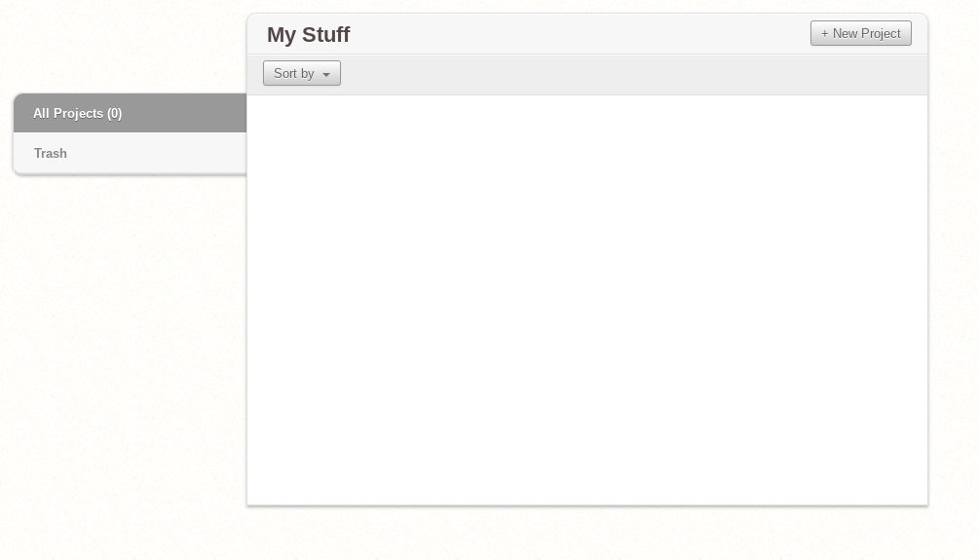Click the + New Project button

pos(860,33)
